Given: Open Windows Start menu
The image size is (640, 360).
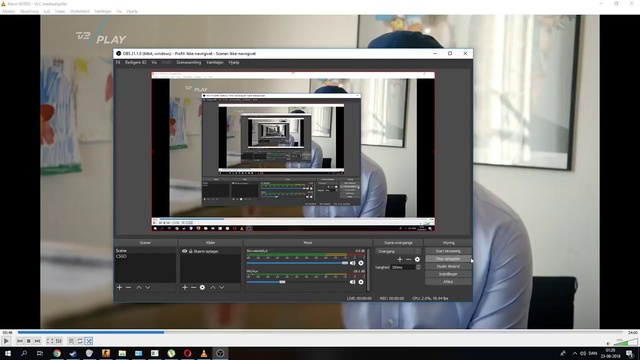Looking at the screenshot, I should (7, 353).
